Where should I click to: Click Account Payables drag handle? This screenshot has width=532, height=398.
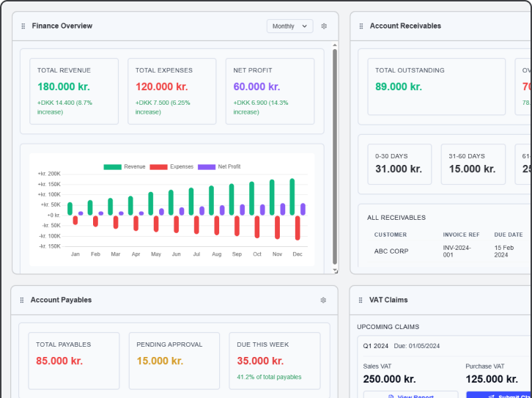point(22,300)
